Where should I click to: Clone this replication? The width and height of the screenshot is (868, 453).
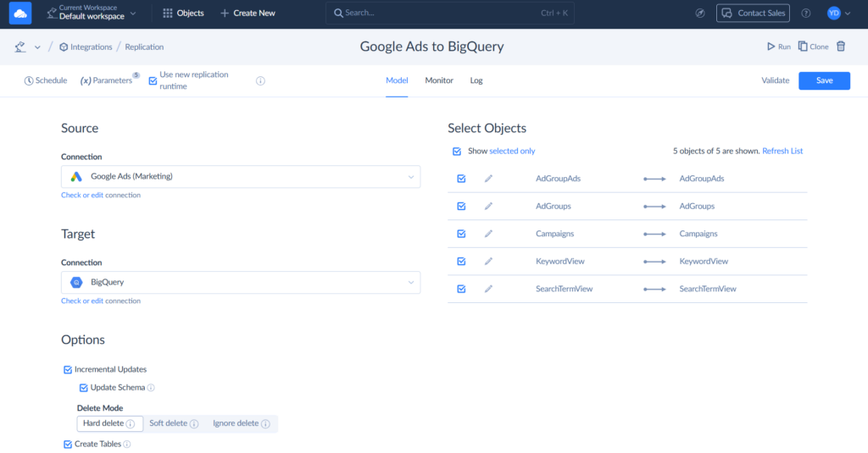coord(813,47)
